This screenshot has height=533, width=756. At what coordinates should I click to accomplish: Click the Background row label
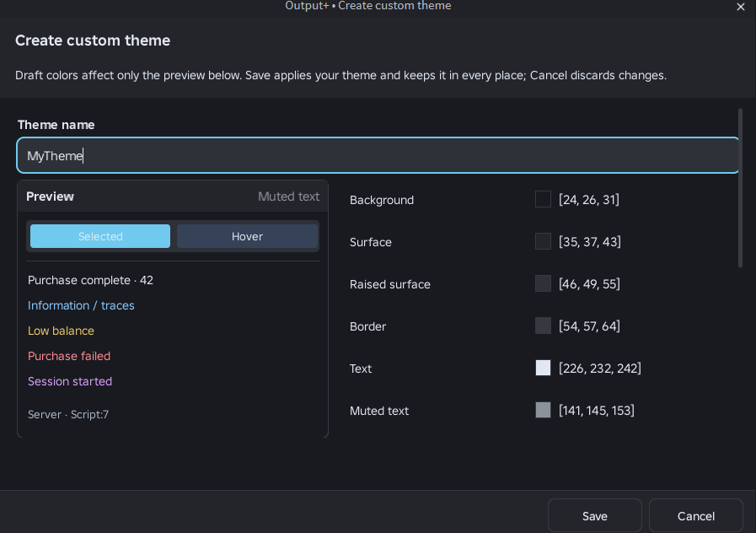(382, 200)
